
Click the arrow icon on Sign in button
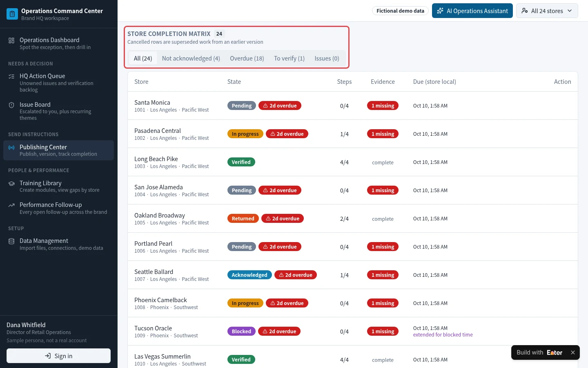[48, 356]
